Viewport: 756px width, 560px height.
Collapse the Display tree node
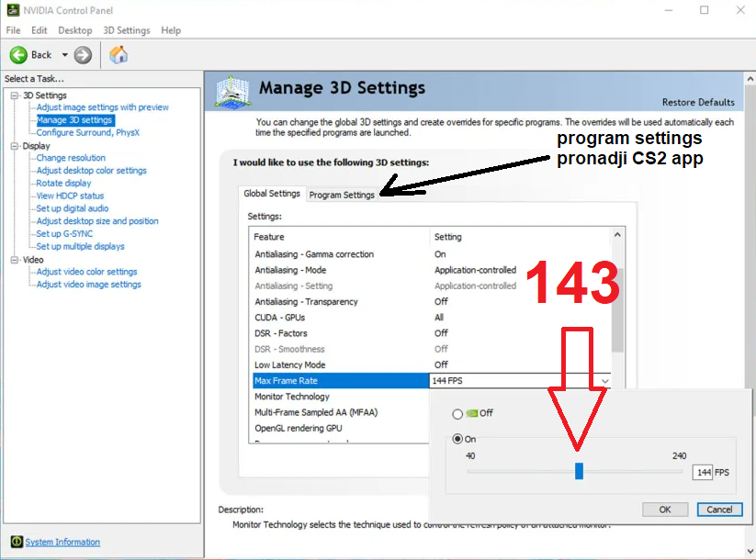15,146
